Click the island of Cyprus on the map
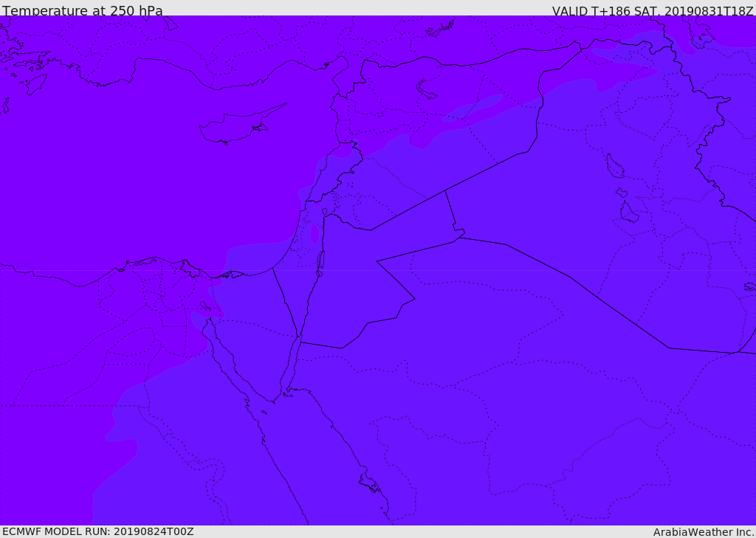Screen dimensions: 756x538 [x=236, y=125]
